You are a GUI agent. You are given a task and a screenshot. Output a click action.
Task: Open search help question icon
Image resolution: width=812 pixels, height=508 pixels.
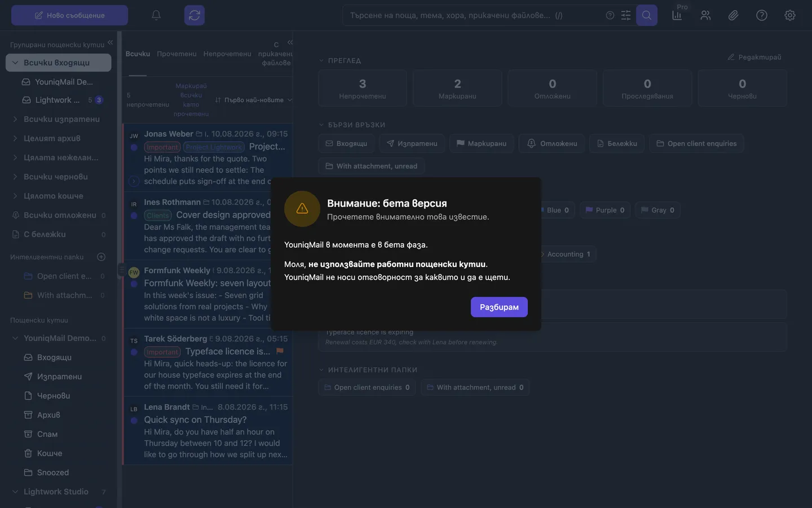(x=610, y=15)
